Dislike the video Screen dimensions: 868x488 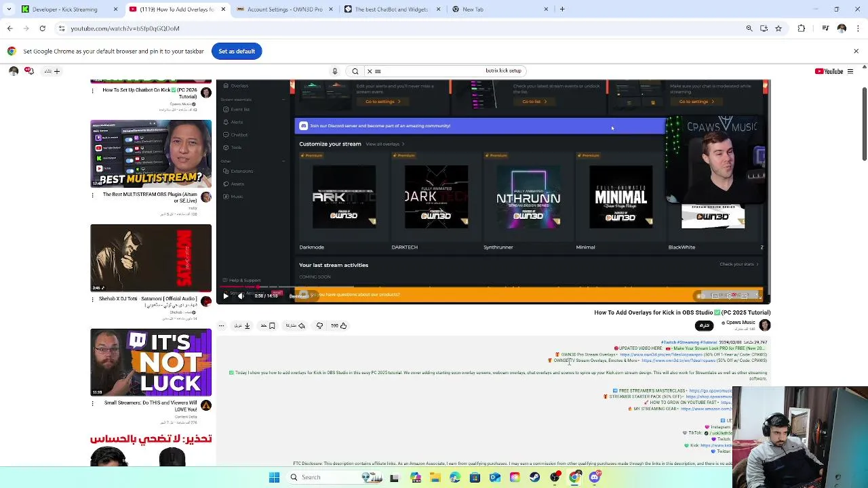pos(319,326)
